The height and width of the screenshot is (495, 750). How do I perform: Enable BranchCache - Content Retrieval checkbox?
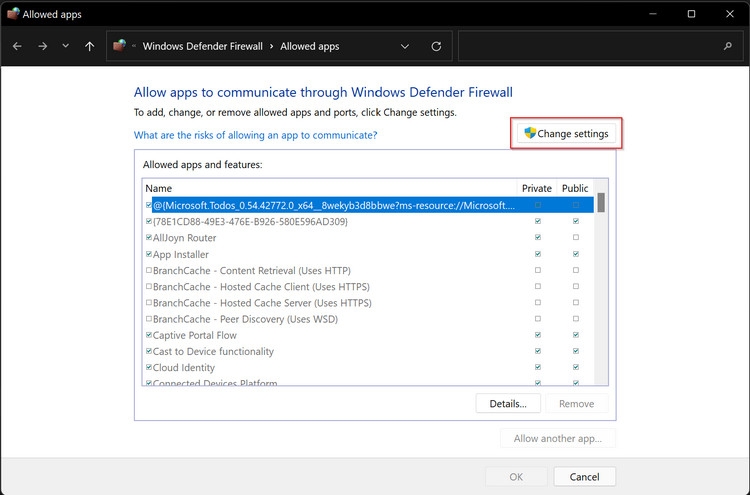[x=149, y=270]
